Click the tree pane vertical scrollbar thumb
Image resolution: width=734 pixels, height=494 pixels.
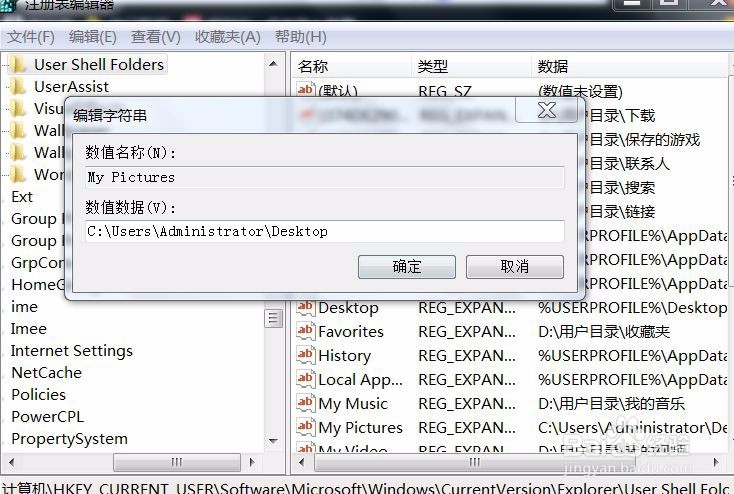click(273, 319)
